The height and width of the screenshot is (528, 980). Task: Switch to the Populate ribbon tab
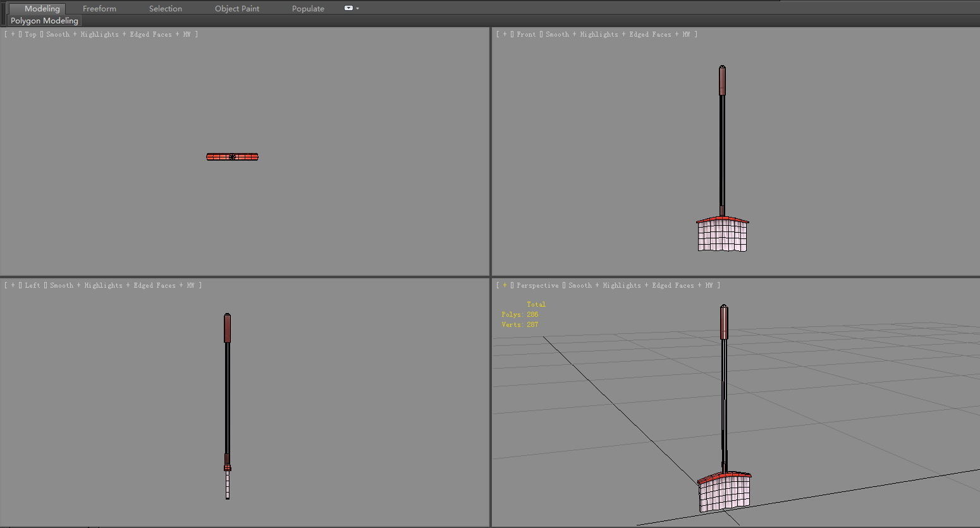308,8
